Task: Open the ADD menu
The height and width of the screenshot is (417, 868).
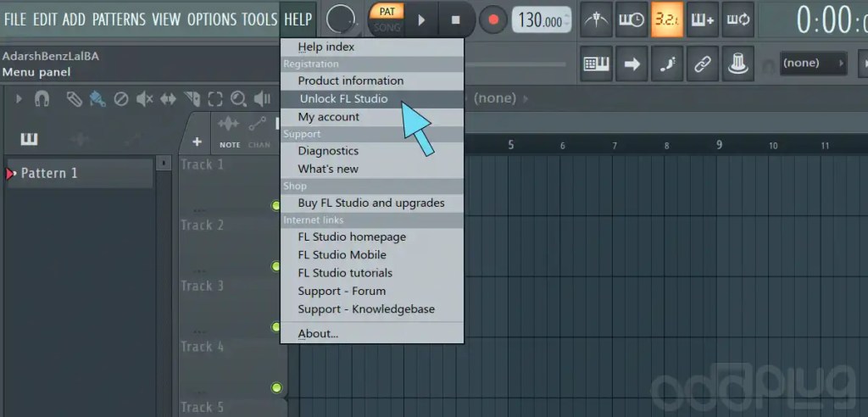Action: (74, 19)
